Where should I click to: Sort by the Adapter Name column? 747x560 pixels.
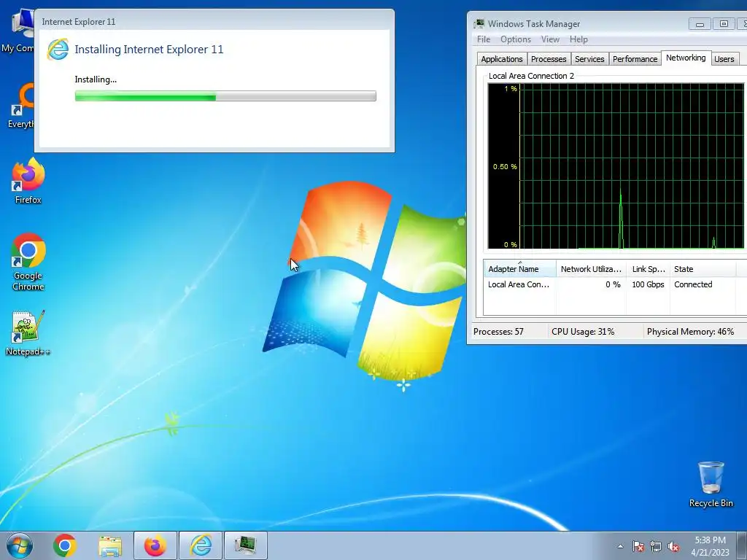(519, 269)
